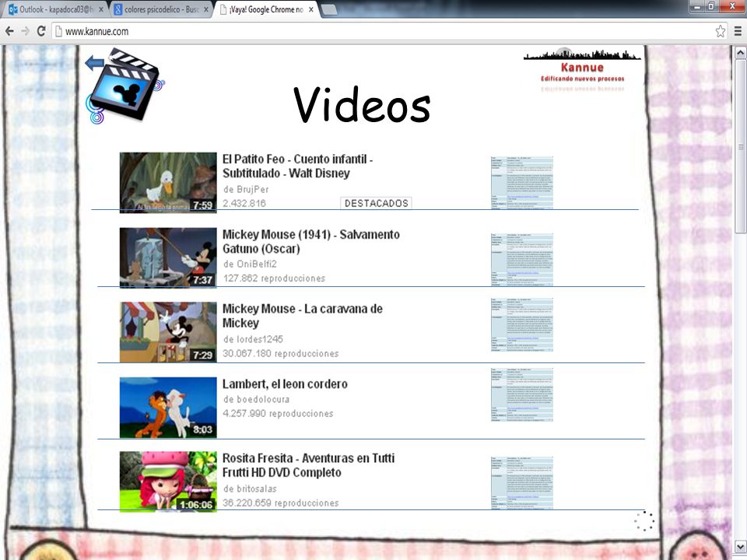Click the El Patito Feo title link
This screenshot has width=747, height=560.
point(298,166)
